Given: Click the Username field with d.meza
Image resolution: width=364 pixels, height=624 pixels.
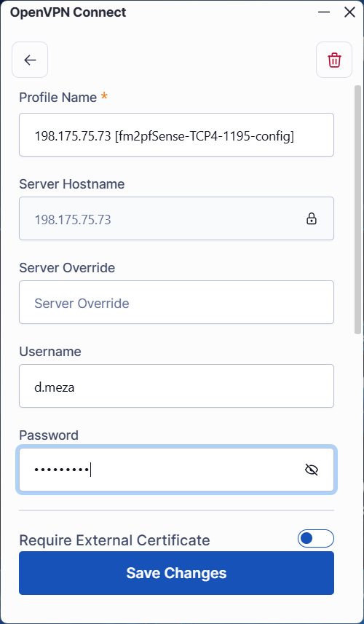Looking at the screenshot, I should [x=176, y=386].
